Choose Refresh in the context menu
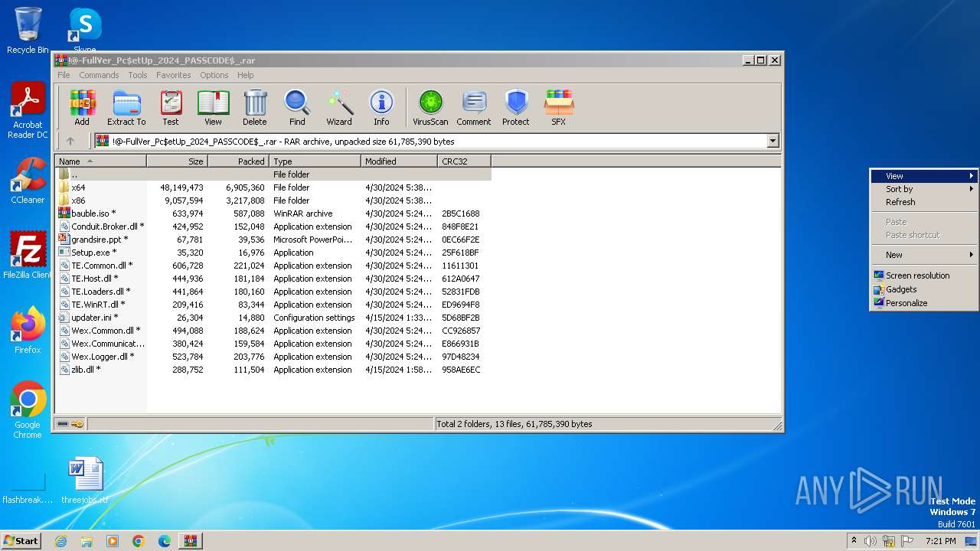This screenshot has width=980, height=551. click(924, 202)
